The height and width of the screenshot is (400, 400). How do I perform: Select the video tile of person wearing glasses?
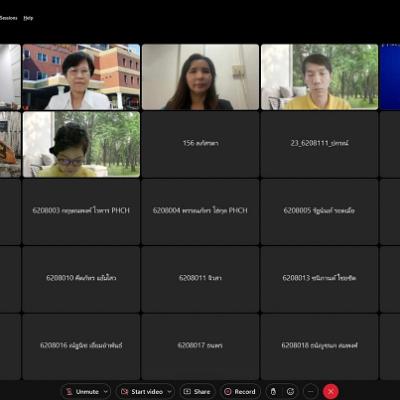point(81,144)
